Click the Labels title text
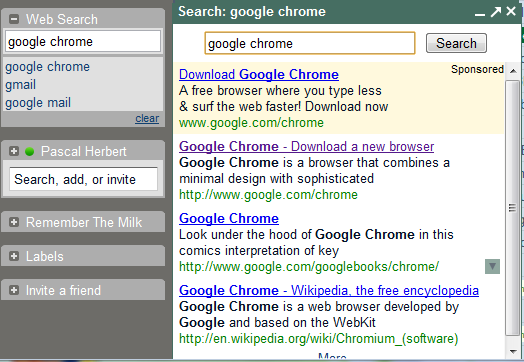The image size is (524, 362). coord(45,256)
